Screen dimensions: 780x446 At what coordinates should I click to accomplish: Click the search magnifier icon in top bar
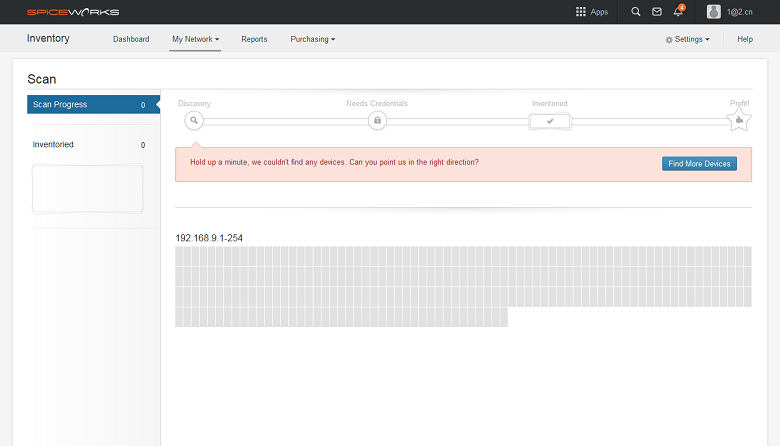(636, 11)
